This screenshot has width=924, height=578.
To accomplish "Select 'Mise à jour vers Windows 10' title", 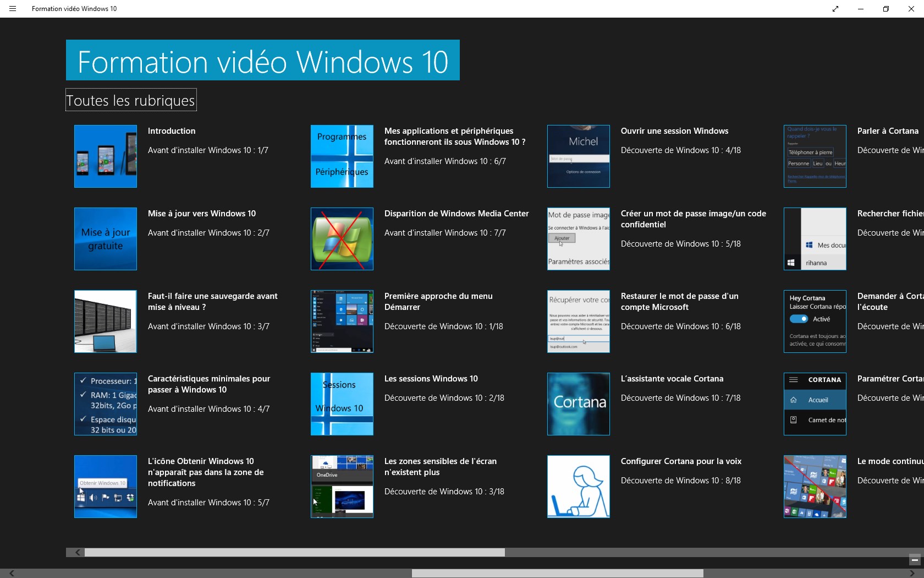I will tap(202, 214).
